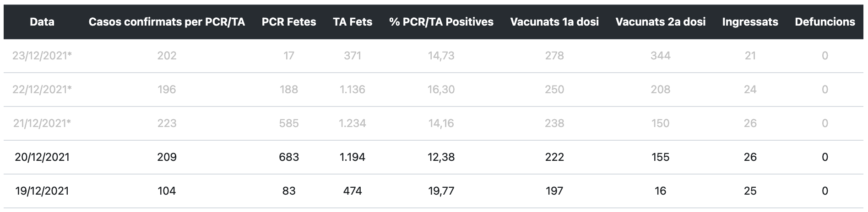The width and height of the screenshot is (868, 212).
Task: Click the 21/12/2021* date cell
Action: (x=42, y=123)
